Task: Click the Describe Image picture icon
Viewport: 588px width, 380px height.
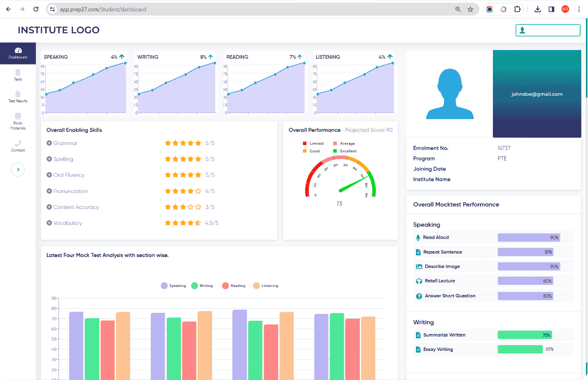Action: 419,267
